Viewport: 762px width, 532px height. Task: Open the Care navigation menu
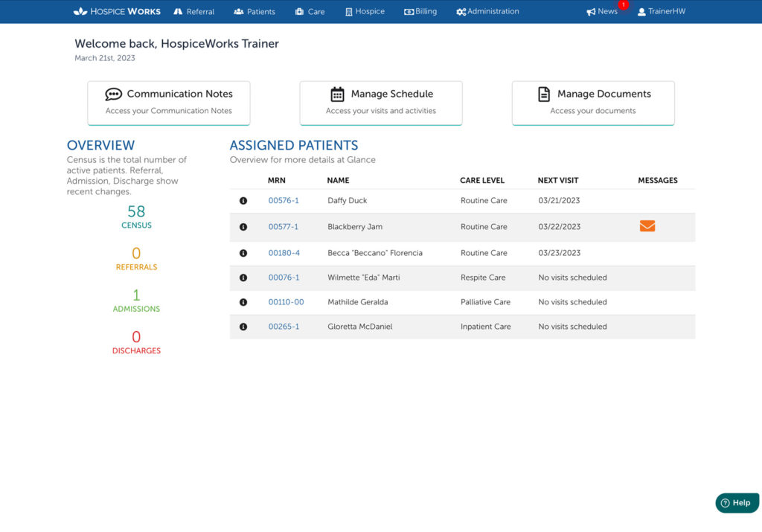tap(310, 11)
